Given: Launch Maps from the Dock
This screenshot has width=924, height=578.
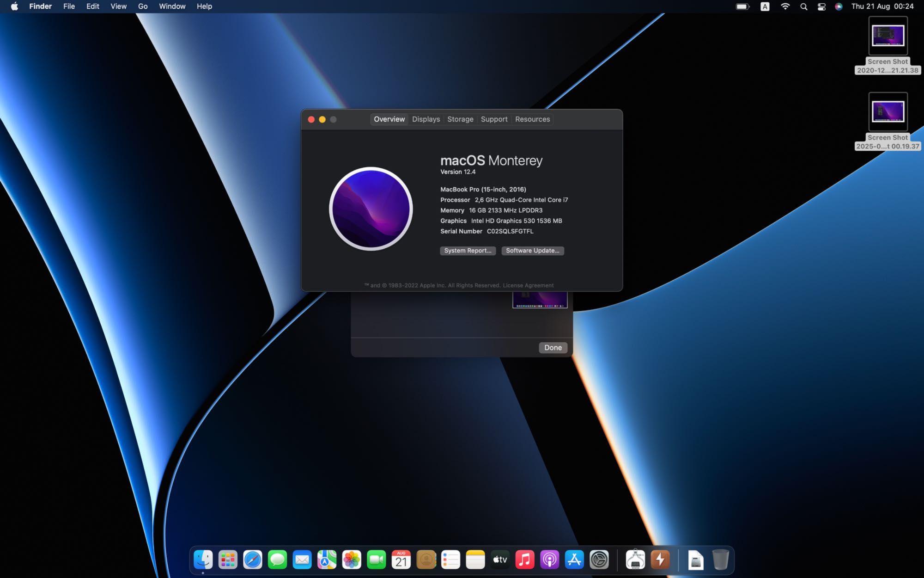Looking at the screenshot, I should (x=327, y=560).
